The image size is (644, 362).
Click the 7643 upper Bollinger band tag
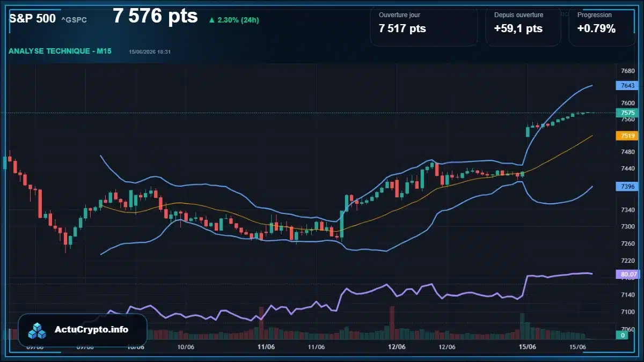pos(627,85)
